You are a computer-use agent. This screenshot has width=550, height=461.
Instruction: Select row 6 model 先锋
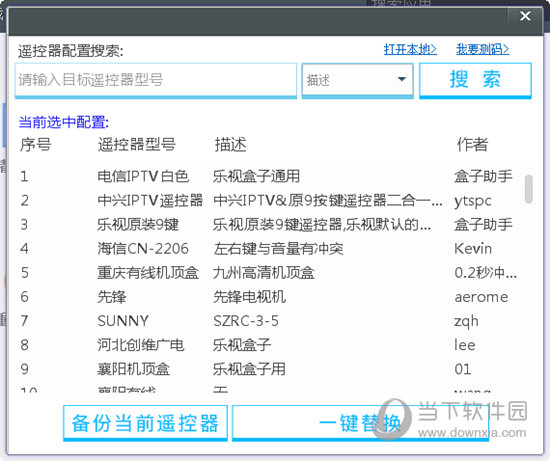[x=112, y=297]
